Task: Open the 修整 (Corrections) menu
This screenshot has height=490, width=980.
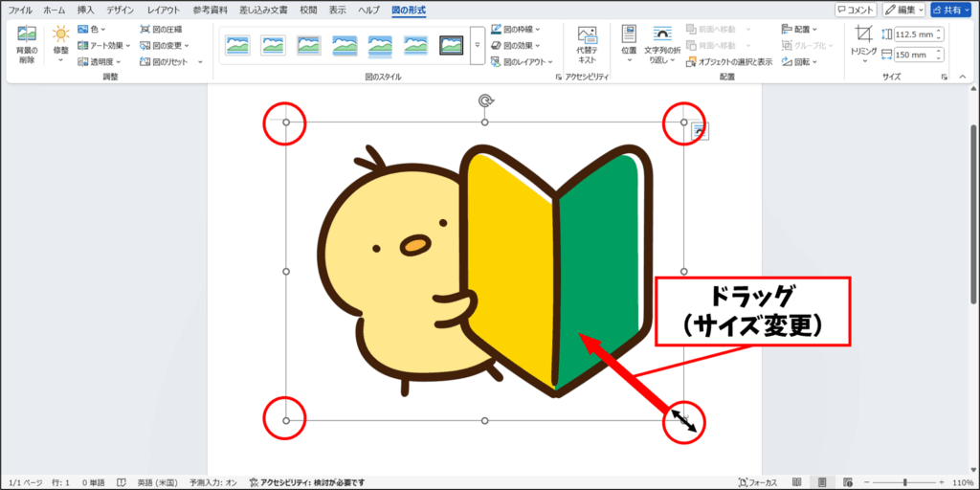Action: (60, 45)
